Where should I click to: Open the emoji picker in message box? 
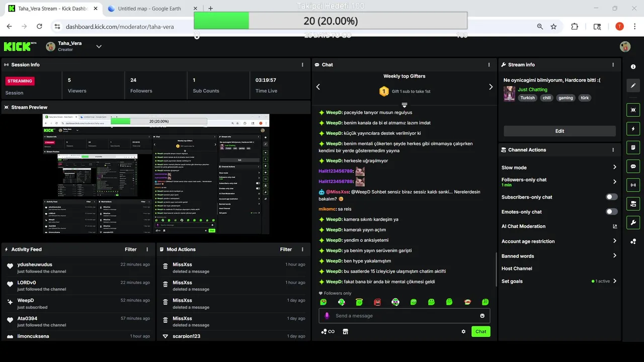(x=482, y=316)
